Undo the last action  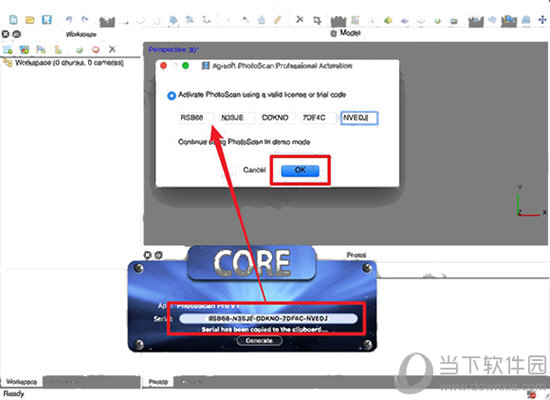[69, 20]
